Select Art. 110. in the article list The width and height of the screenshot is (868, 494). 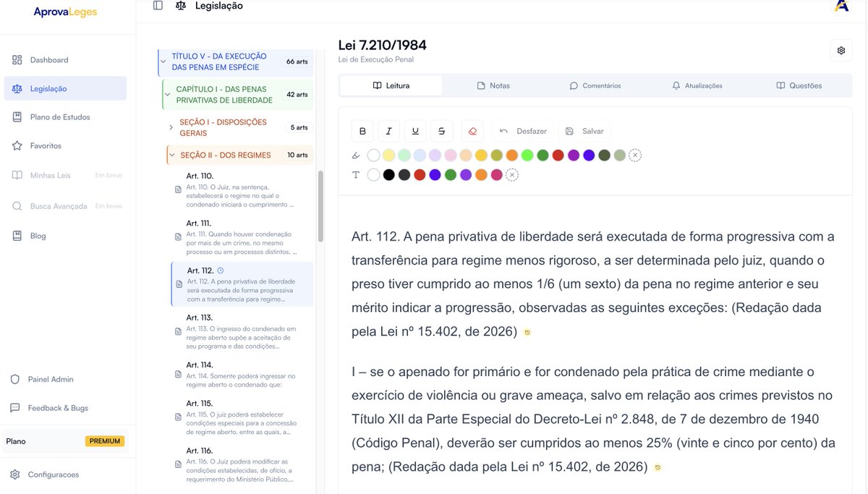tap(242, 190)
